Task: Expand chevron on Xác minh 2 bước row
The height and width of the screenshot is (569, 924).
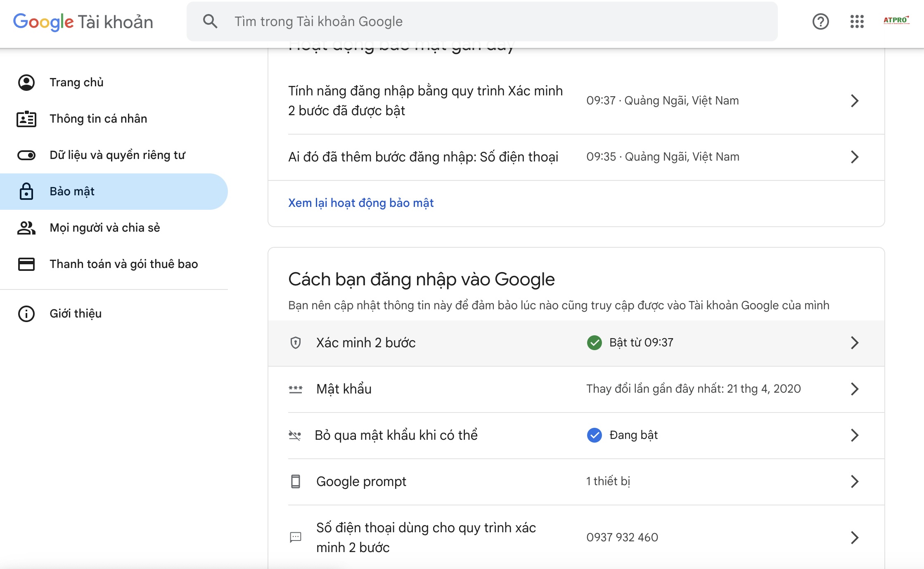Action: (x=855, y=343)
